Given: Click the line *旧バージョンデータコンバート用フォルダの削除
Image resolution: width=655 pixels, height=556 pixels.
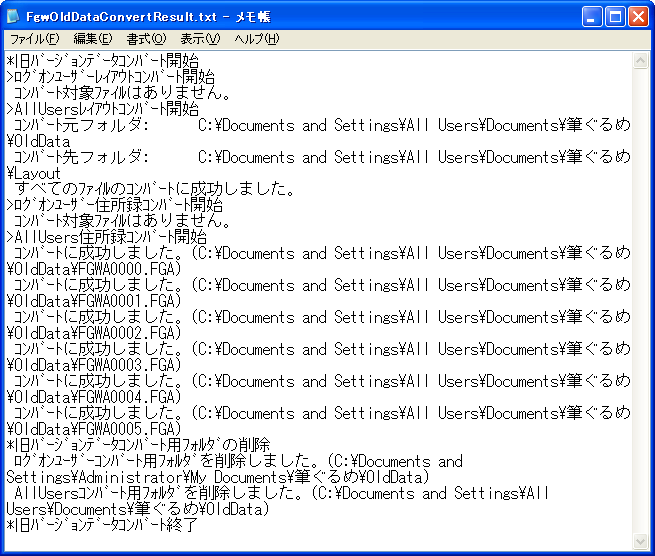Looking at the screenshot, I should pyautogui.click(x=138, y=445).
